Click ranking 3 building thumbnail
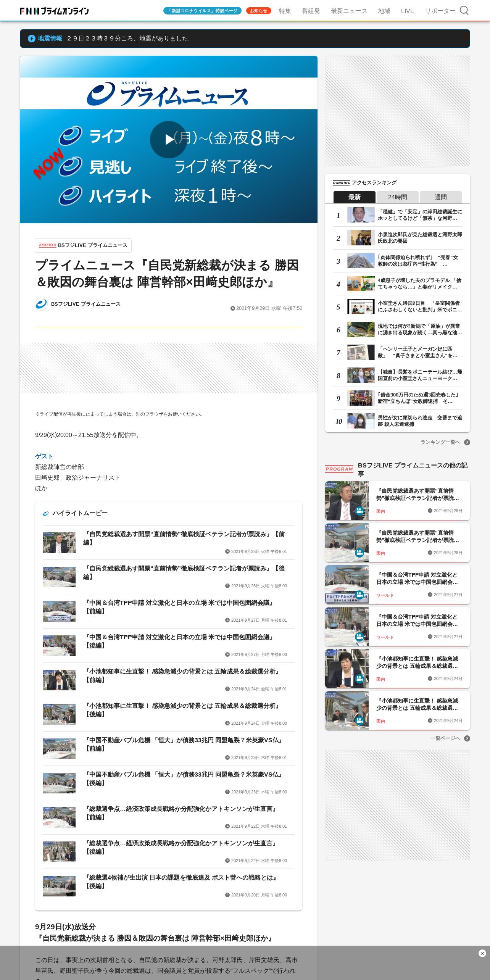This screenshot has height=980, width=490. (361, 261)
